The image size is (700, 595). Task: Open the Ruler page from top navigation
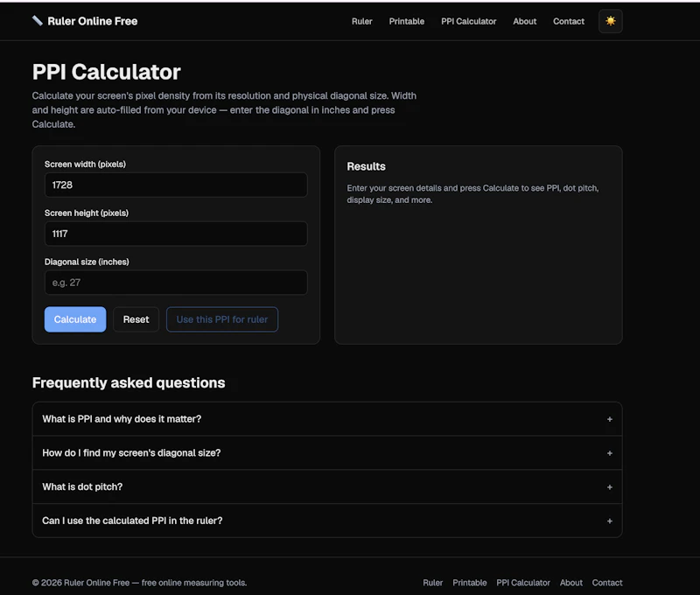click(361, 21)
